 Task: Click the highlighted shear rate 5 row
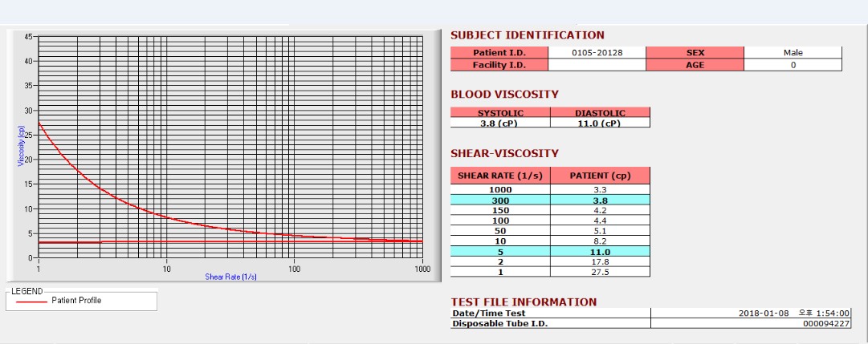(550, 251)
